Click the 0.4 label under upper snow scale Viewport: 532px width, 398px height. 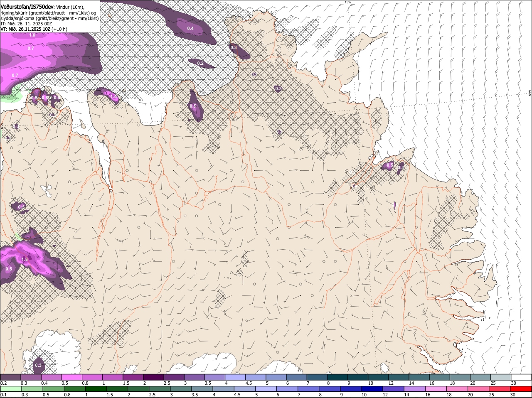click(44, 383)
